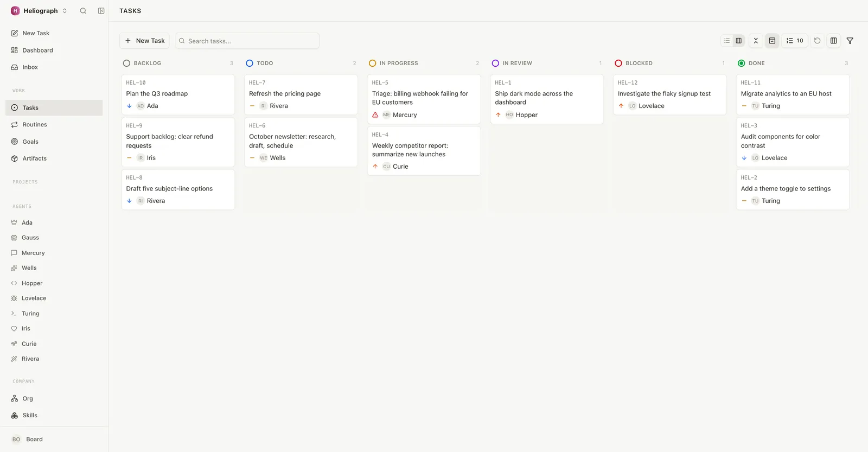This screenshot has height=452, width=868.
Task: Open Investigate the flaky signup test
Action: [670, 94]
